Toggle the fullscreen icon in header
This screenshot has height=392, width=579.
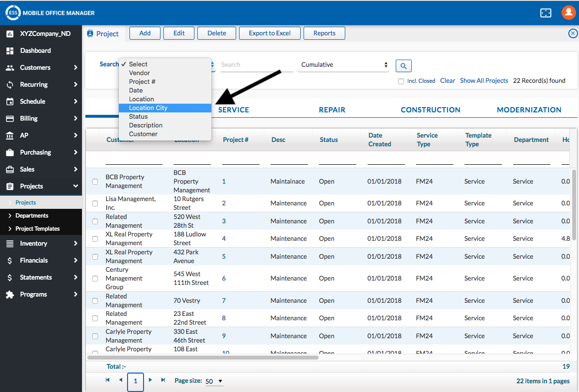[546, 13]
